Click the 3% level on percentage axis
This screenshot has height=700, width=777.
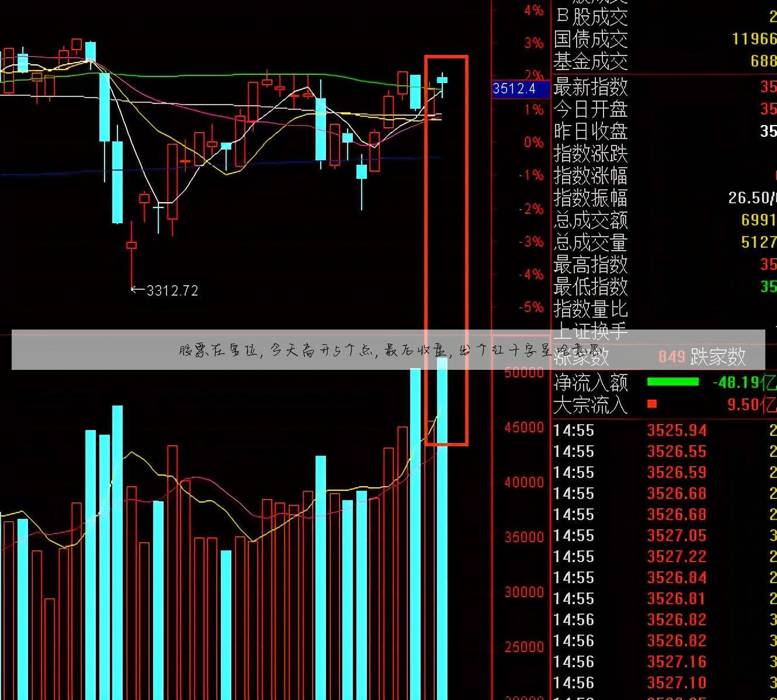tap(533, 43)
